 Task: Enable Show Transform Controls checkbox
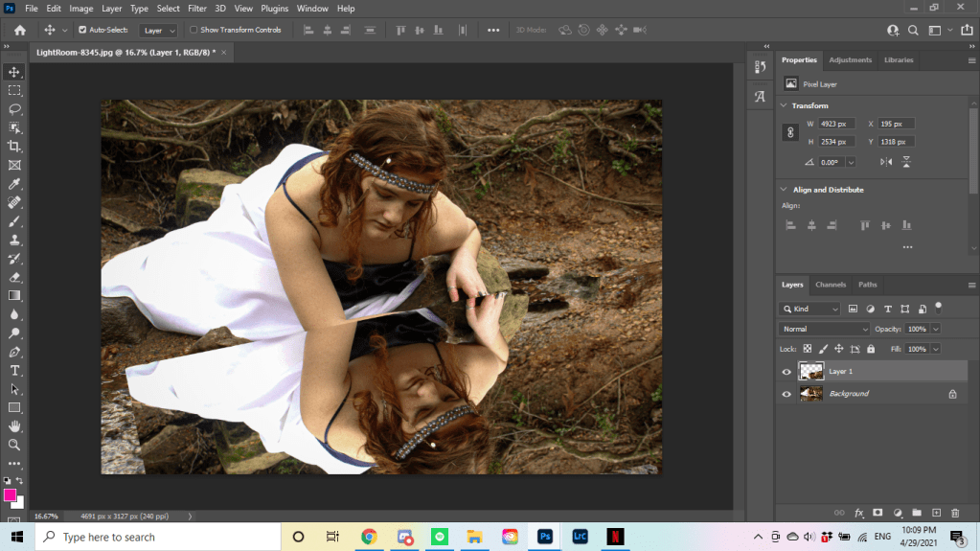pos(194,30)
